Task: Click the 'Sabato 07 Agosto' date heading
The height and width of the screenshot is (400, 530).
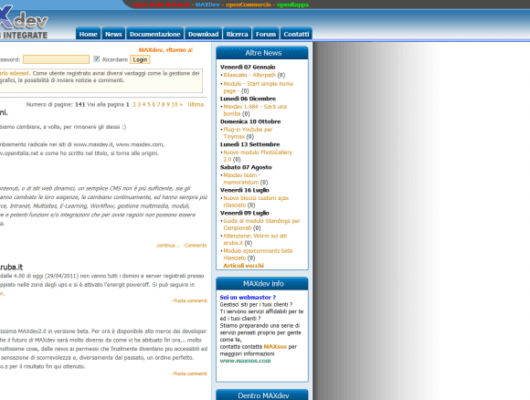Action: pos(246,167)
